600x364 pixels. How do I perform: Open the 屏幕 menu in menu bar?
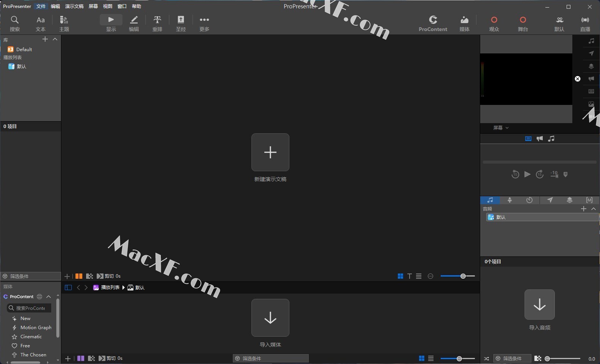click(x=93, y=6)
